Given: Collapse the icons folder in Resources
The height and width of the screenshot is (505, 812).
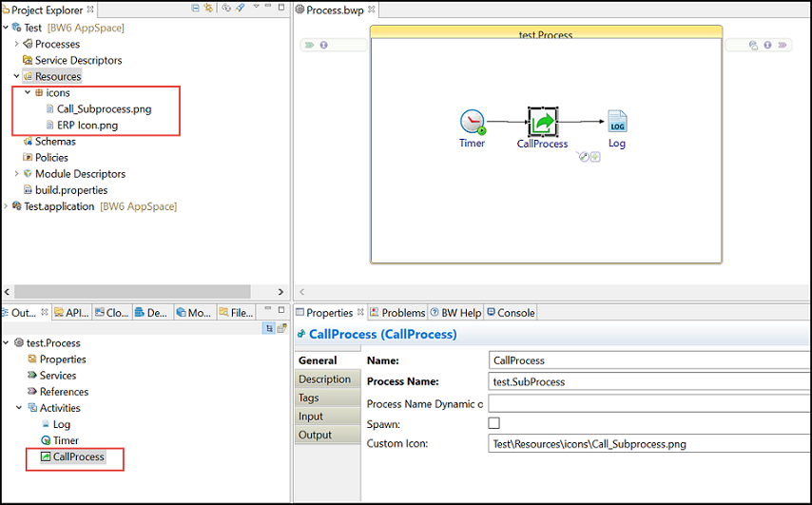Looking at the screenshot, I should pyautogui.click(x=28, y=92).
